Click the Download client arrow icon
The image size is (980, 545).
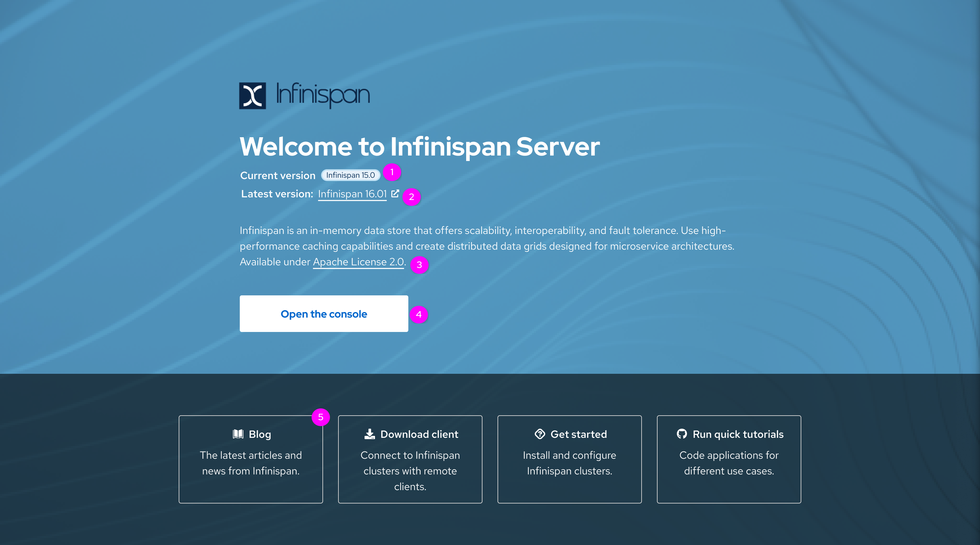pyautogui.click(x=369, y=434)
